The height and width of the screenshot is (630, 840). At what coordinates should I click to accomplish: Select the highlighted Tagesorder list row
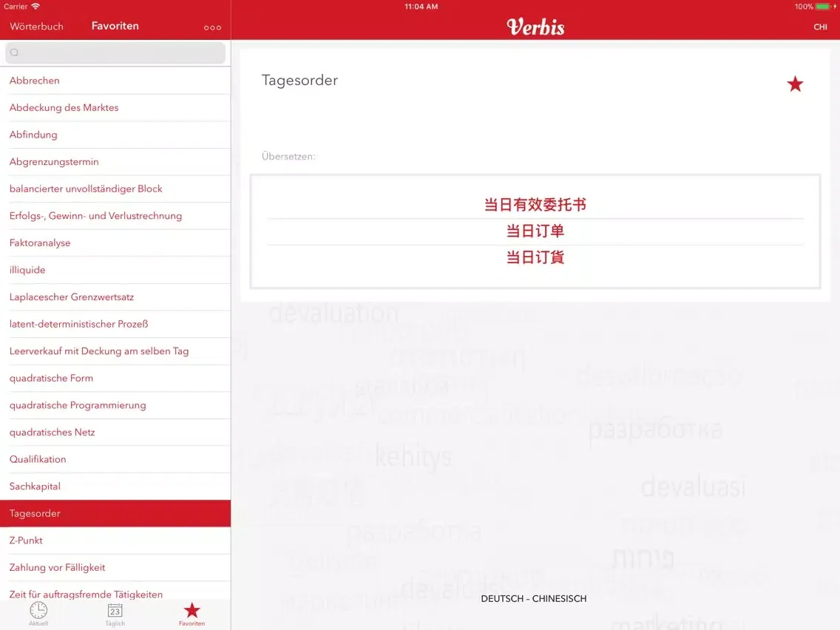click(x=115, y=513)
